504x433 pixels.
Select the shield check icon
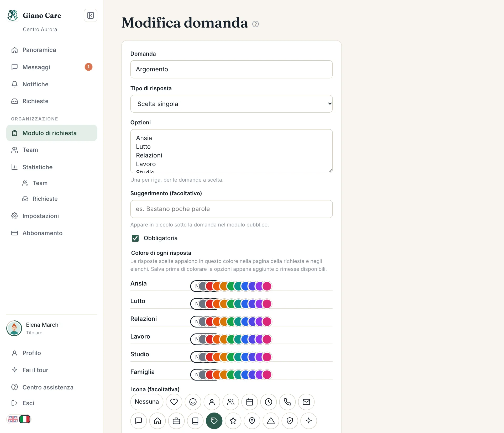[290, 421]
